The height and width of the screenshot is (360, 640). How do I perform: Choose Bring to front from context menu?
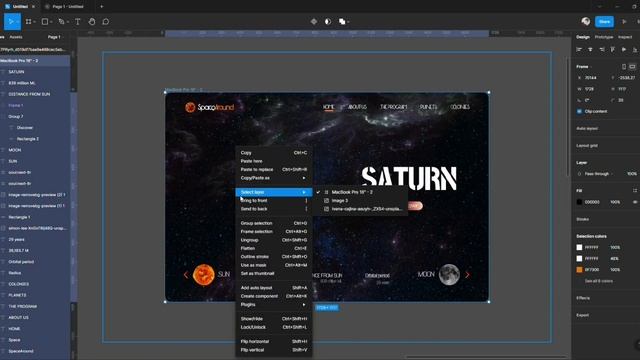click(273, 200)
